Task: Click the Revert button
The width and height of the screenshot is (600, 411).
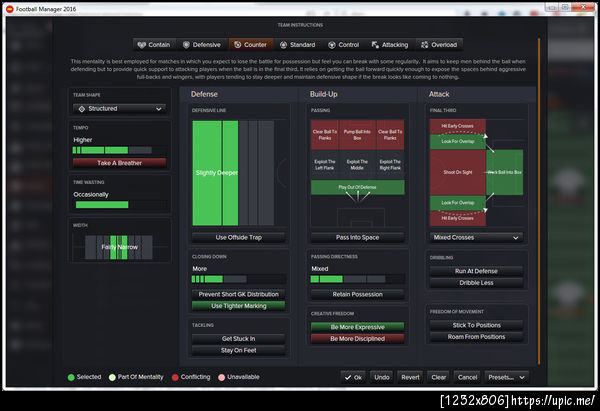Action: click(410, 377)
